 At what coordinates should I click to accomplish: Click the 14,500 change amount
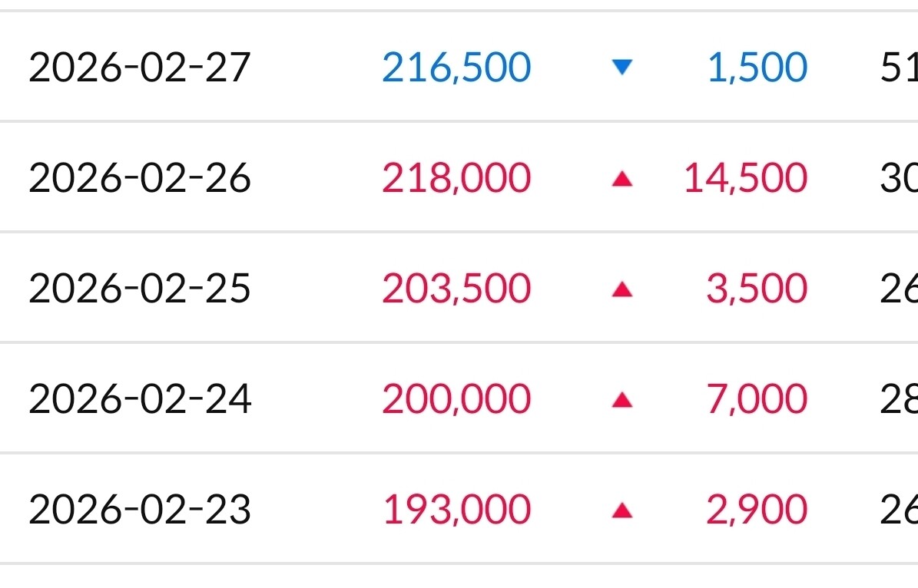pos(745,178)
